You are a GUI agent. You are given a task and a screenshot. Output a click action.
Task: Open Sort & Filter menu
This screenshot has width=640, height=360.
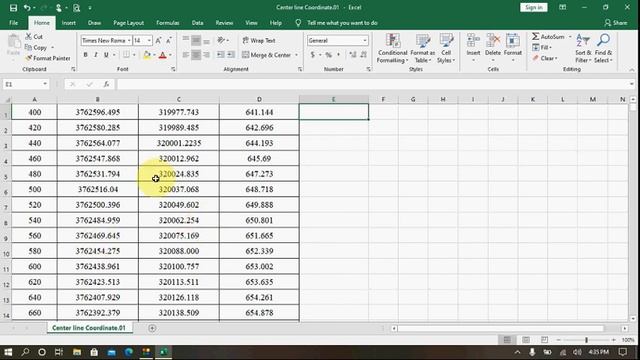(583, 49)
